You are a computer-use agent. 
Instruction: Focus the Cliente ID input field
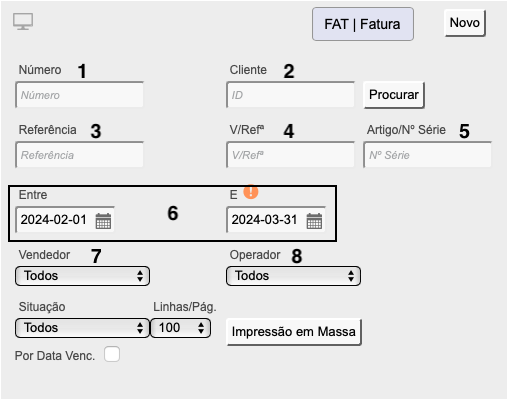tap(291, 95)
